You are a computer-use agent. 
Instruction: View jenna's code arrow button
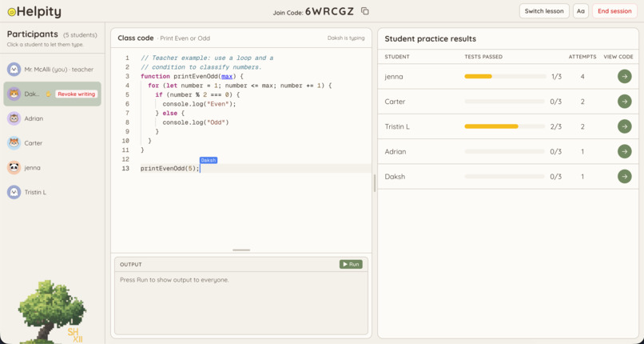(624, 77)
